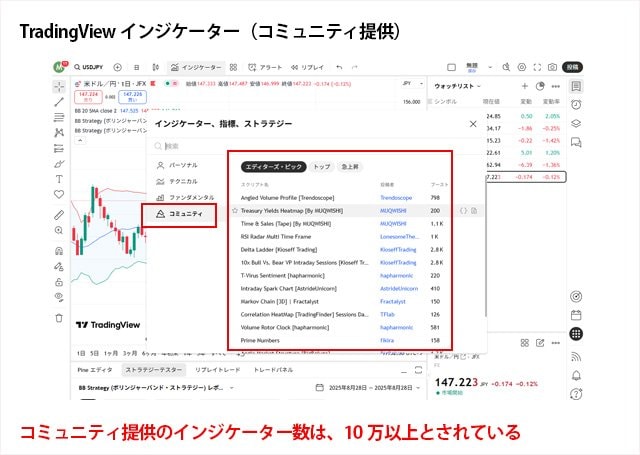Image resolution: width=640 pixels, height=455 pixels.
Task: Add a comparison symbol with plus icon
Action: [118, 67]
